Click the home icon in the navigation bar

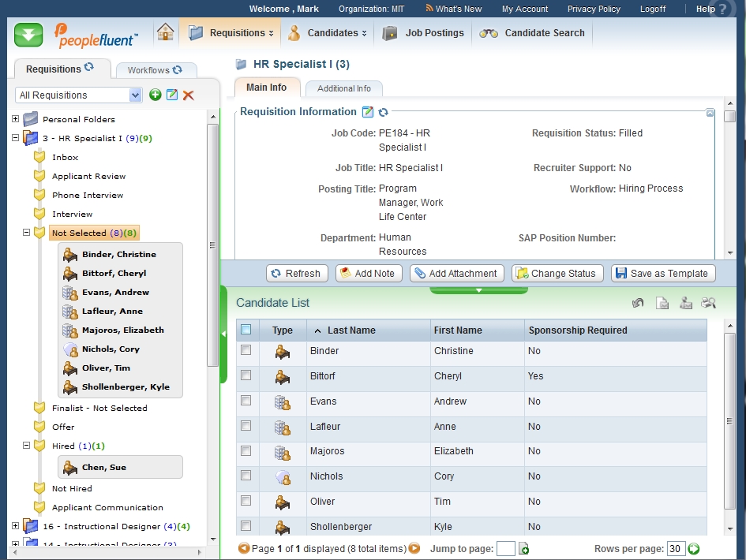[x=165, y=32]
